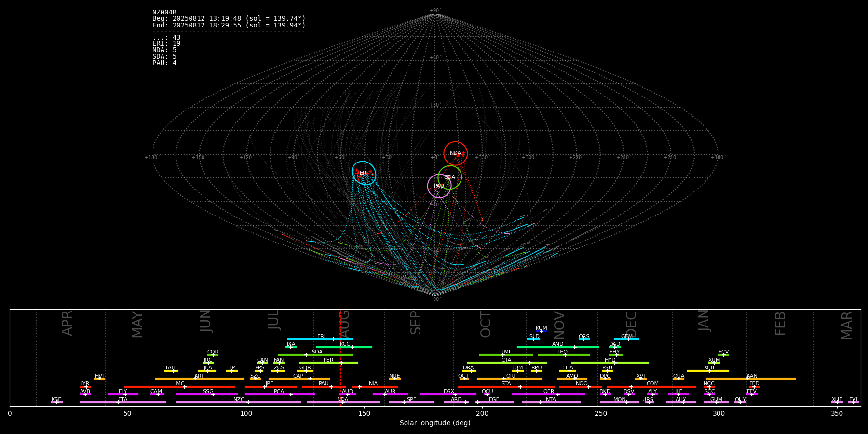Click the cyan ERI activity bar in timeline
Image resolution: width=868 pixels, height=434 pixels.
[x=320, y=339]
